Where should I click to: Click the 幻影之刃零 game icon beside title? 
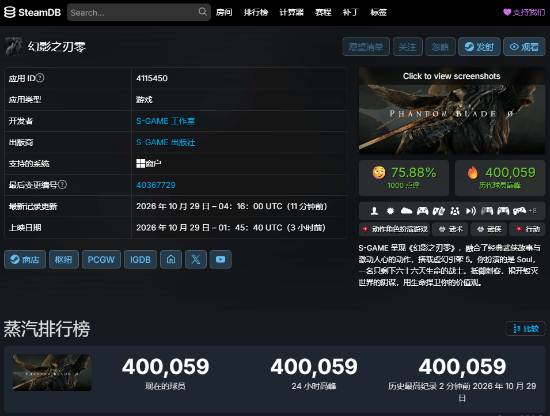pyautogui.click(x=13, y=47)
